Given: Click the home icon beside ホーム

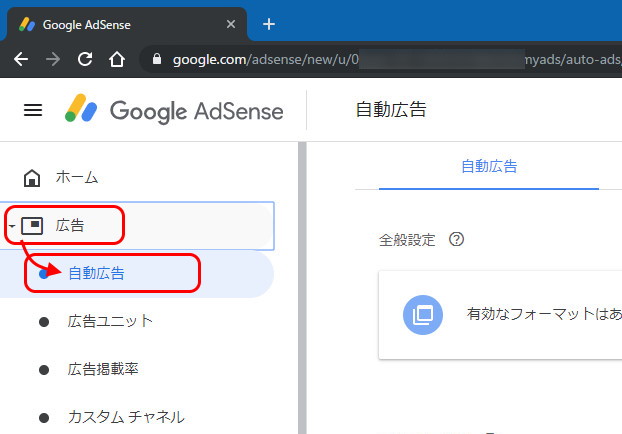Looking at the screenshot, I should (x=32, y=178).
